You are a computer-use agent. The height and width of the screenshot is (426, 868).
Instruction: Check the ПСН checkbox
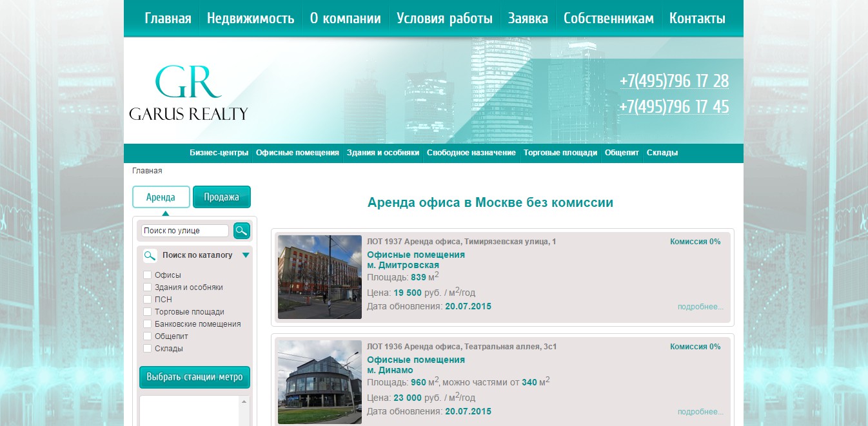(147, 300)
